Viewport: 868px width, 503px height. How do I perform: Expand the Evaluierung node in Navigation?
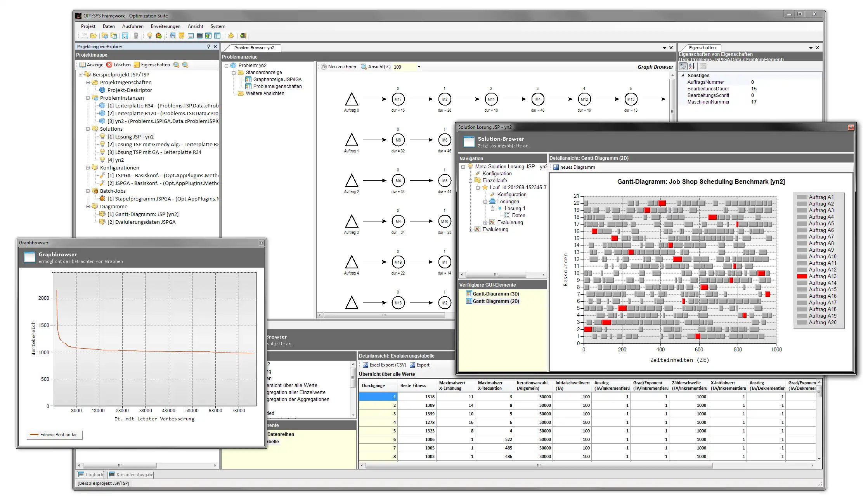click(471, 230)
